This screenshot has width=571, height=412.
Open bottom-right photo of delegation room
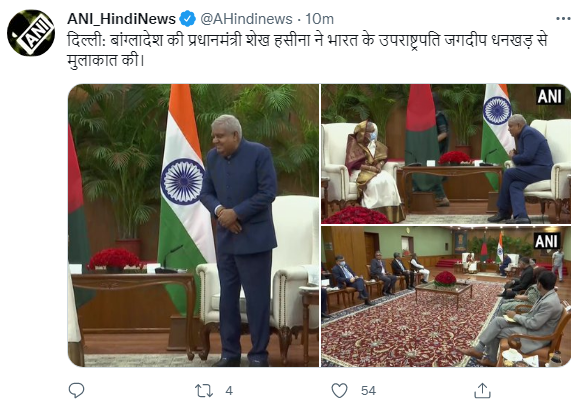coord(446,297)
